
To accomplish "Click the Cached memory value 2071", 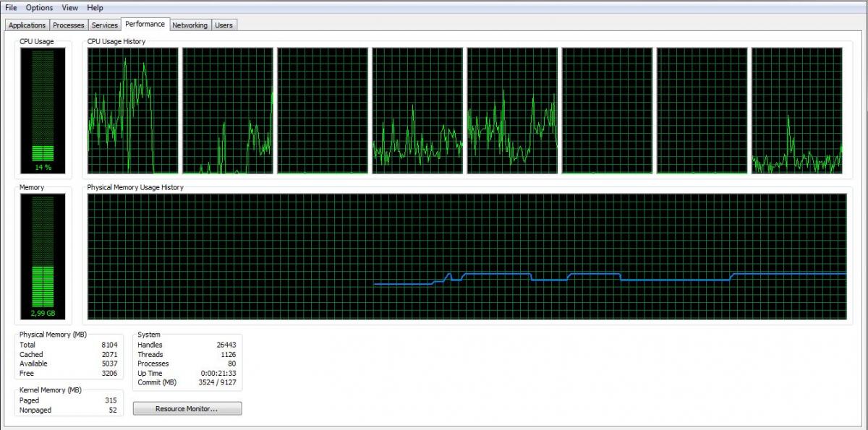I will (x=109, y=355).
